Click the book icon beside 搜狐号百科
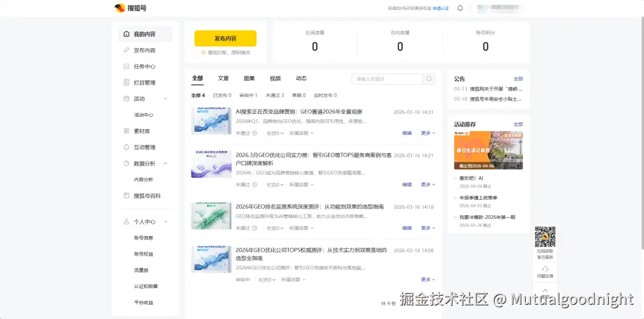The height and width of the screenshot is (319, 644). [126, 196]
